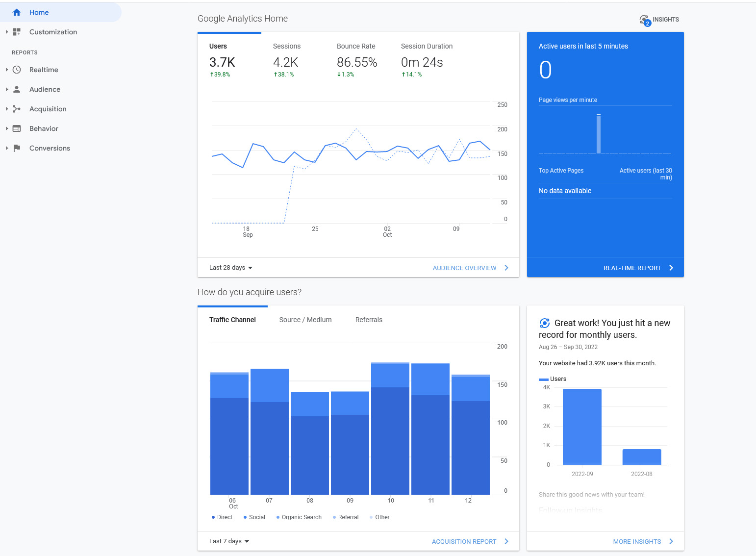The image size is (756, 556).
Task: Open the Insights icon with badge
Action: pos(645,20)
